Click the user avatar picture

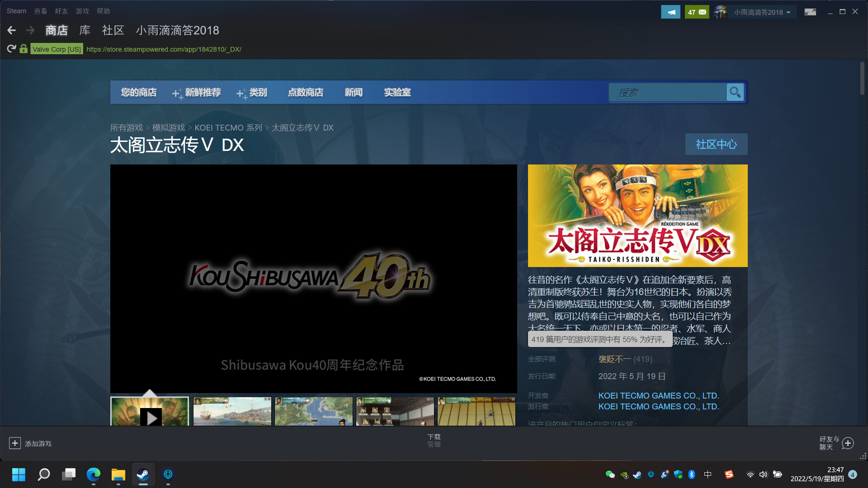(720, 12)
